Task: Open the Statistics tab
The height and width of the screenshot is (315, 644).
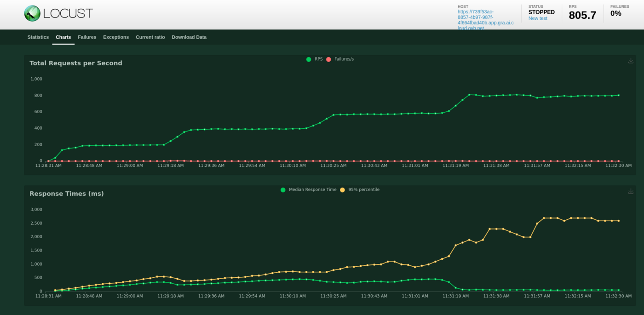Action: (x=38, y=37)
